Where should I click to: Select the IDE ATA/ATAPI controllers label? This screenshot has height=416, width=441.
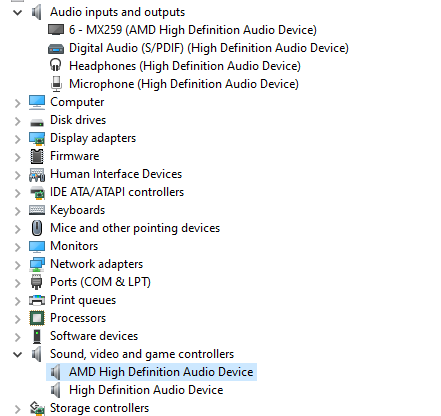pos(117,192)
